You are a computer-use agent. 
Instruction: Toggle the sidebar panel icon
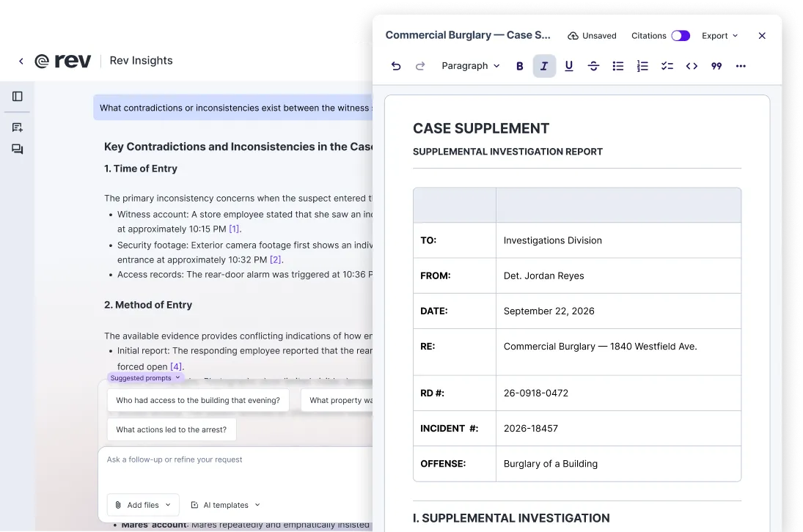click(x=18, y=96)
